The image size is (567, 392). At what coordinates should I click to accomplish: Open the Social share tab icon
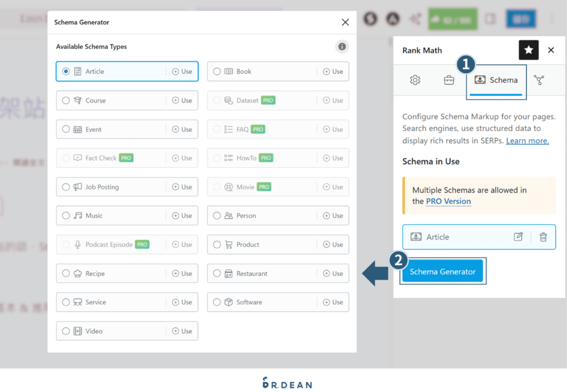(539, 80)
